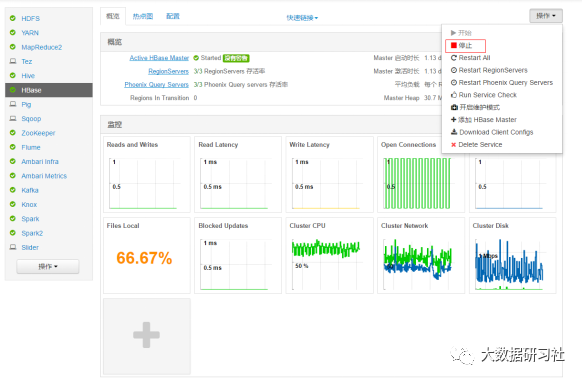Viewport: 583px width, 381px height.
Task: Choose Delete Service
Action: pos(476,145)
